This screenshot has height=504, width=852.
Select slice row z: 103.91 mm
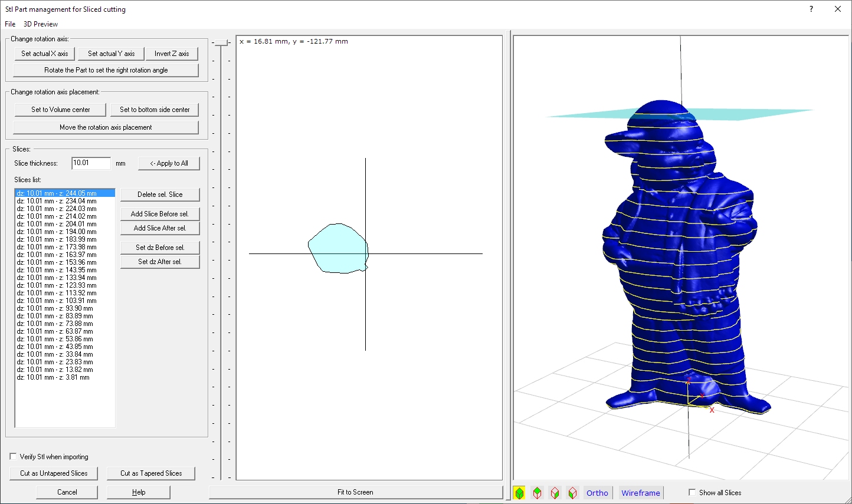tap(65, 301)
